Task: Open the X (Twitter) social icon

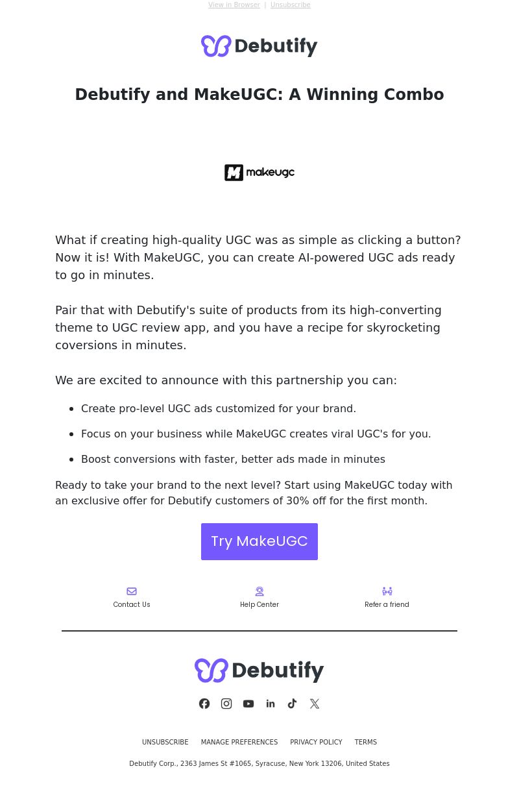Action: (x=315, y=704)
